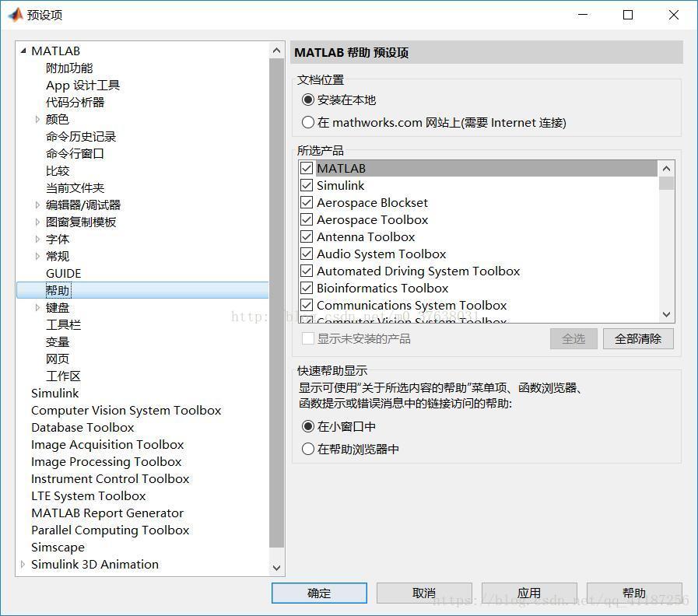Open App 设计工具 preferences
This screenshot has height=616, width=698.
tap(82, 85)
